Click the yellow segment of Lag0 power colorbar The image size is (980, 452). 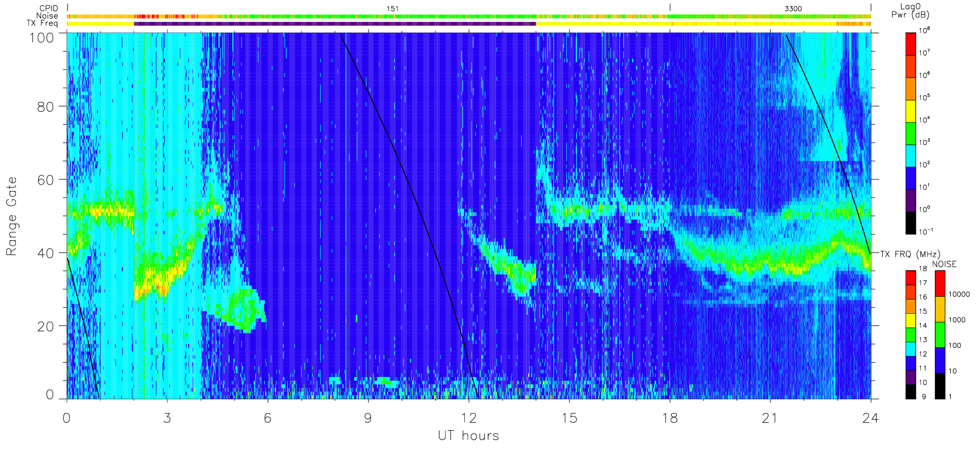[x=911, y=111]
